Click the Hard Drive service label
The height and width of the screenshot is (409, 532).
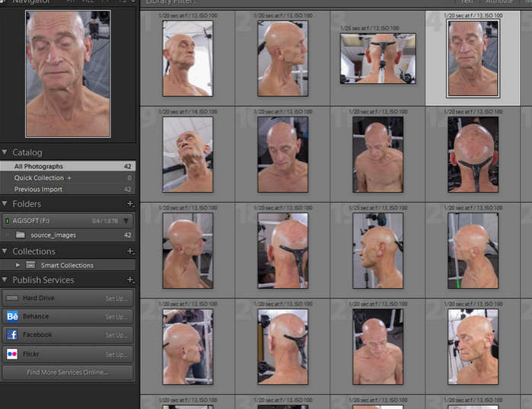[x=38, y=298]
